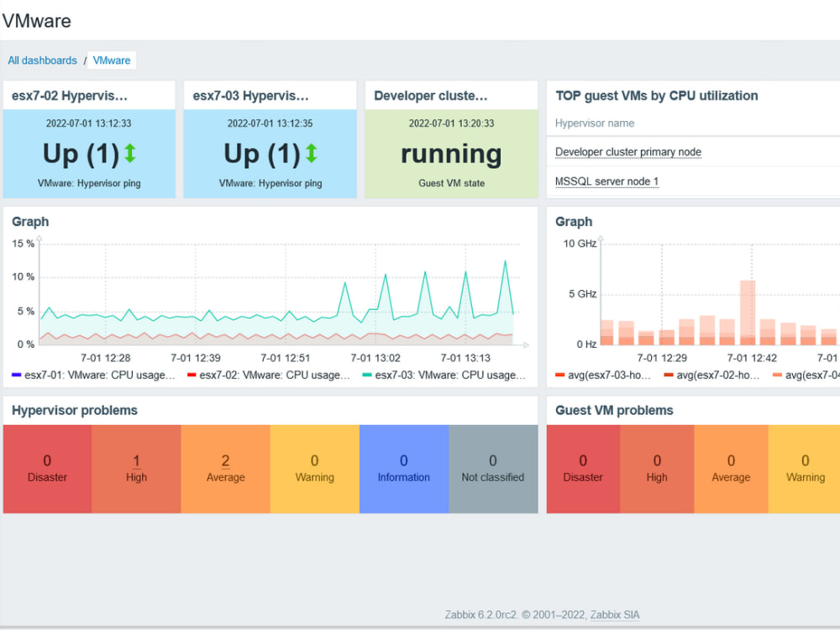The height and width of the screenshot is (630, 840).
Task: Open the Developer cluster primary node link
Action: coord(627,152)
